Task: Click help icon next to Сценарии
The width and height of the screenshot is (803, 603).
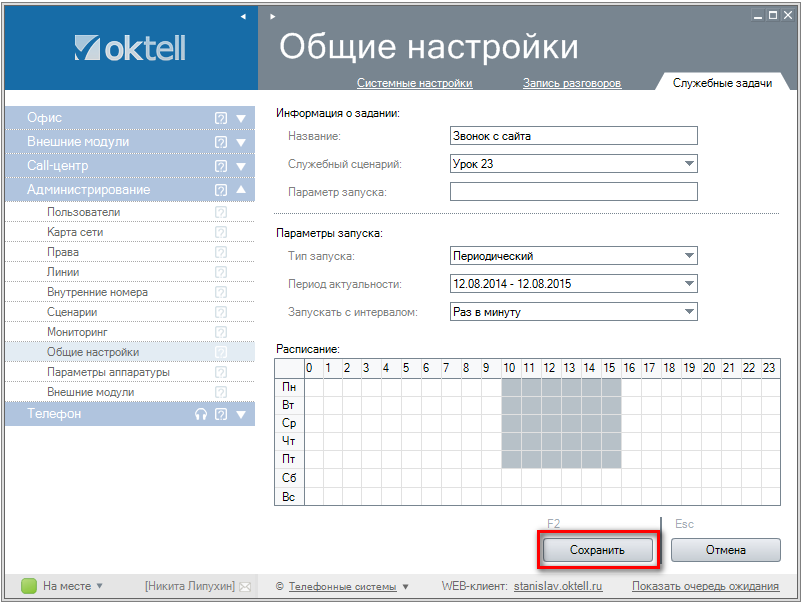Action: pos(221,312)
